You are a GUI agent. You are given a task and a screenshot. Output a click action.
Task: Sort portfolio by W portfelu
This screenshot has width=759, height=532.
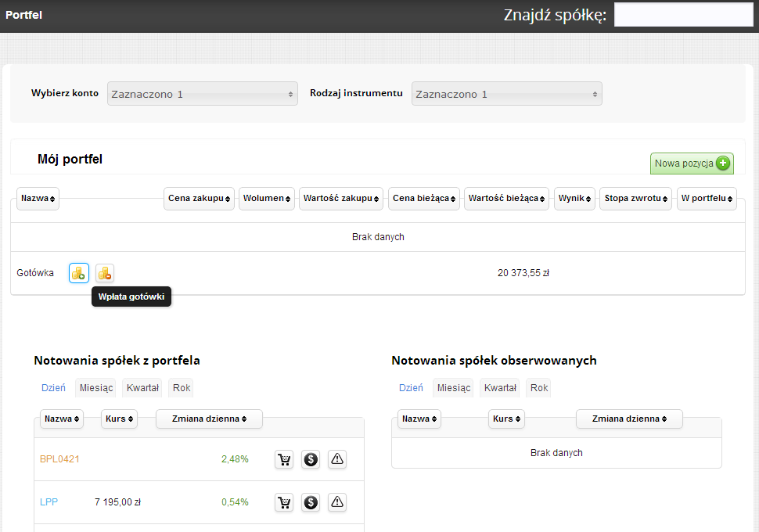tap(707, 199)
